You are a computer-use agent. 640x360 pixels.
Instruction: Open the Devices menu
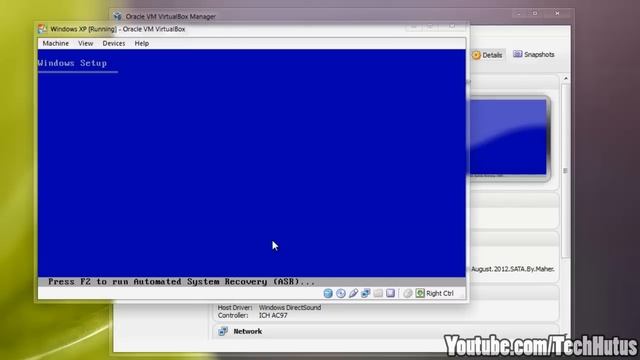(x=114, y=43)
